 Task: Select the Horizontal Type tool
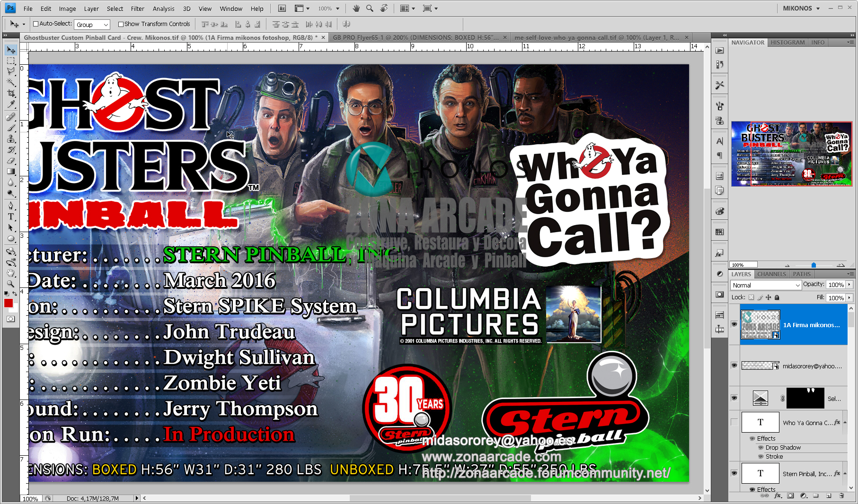[11, 217]
